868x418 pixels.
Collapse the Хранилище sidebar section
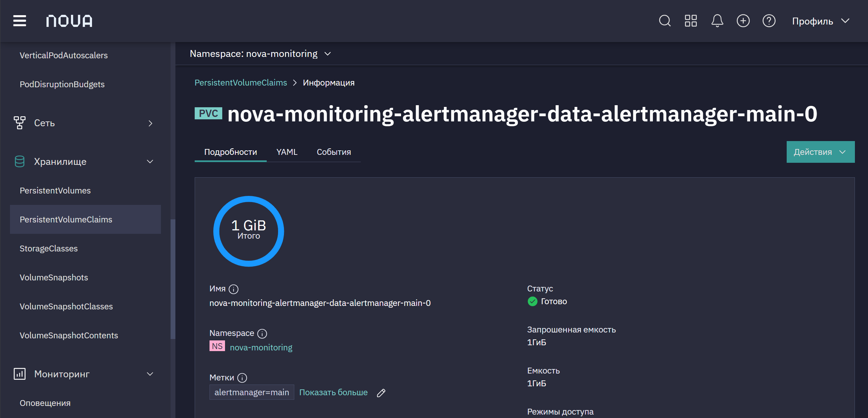[x=83, y=161]
